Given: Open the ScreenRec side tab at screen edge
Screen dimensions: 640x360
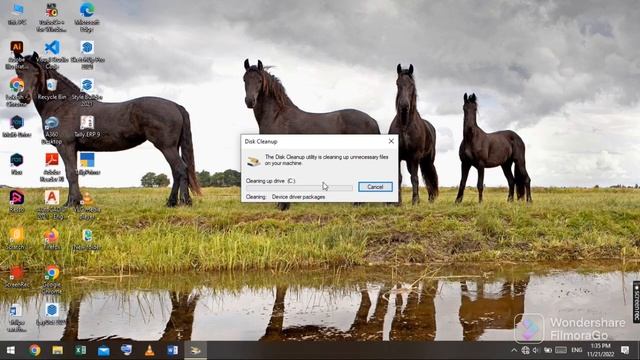Looking at the screenshot, I should (636, 301).
